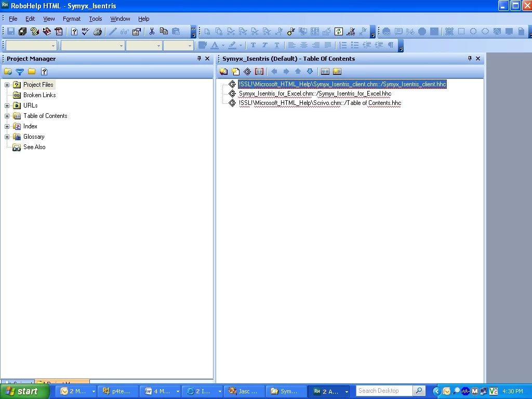Click the yellow plus new window icon
532x399 pixels.
tap(291, 32)
